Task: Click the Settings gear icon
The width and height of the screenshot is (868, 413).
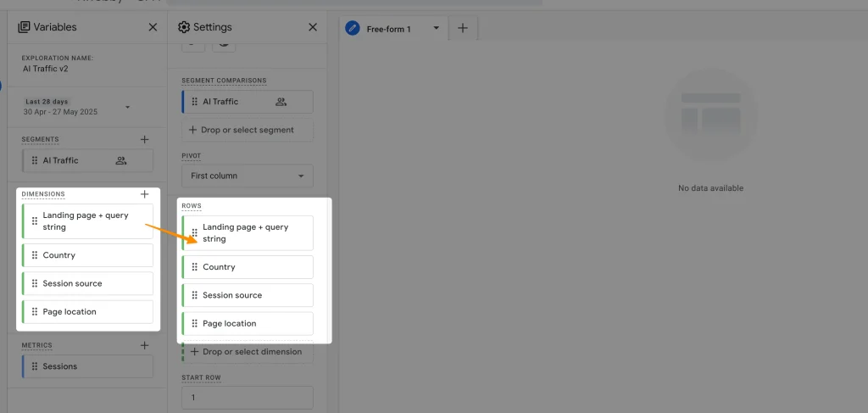Action: tap(184, 27)
